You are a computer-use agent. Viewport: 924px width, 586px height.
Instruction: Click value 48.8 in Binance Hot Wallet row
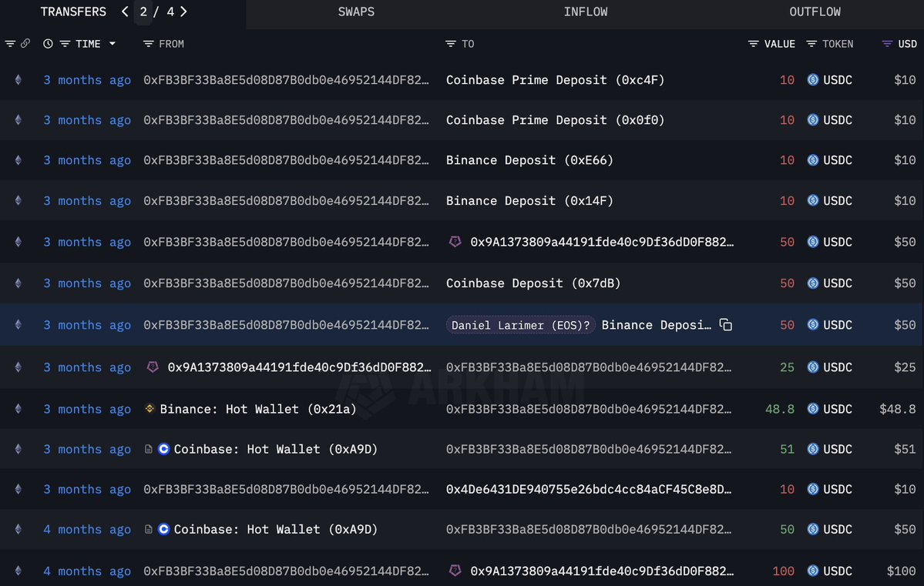(x=780, y=410)
